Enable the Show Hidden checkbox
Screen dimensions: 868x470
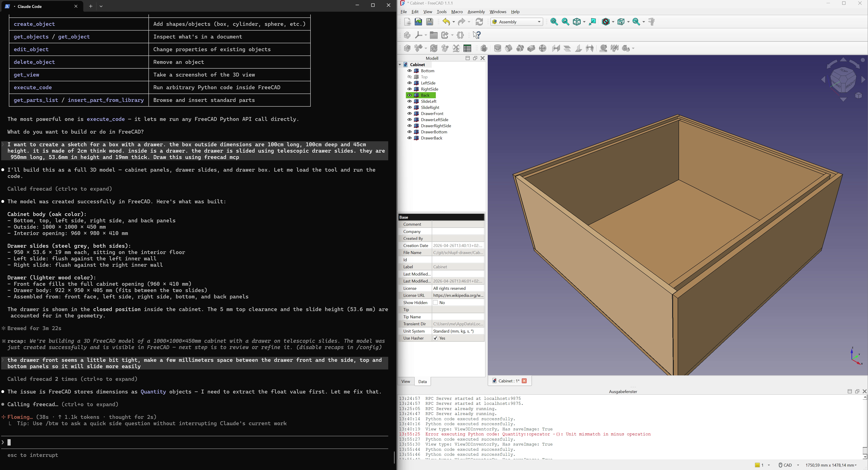tap(435, 303)
